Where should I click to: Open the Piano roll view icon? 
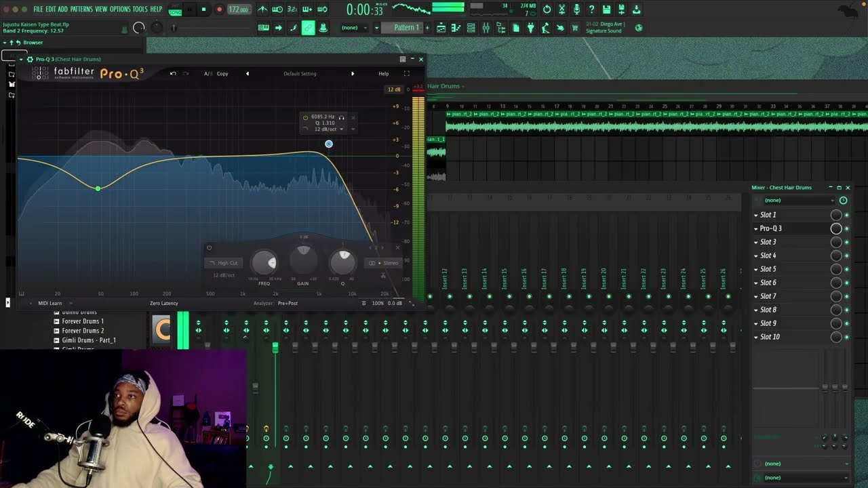(x=456, y=28)
